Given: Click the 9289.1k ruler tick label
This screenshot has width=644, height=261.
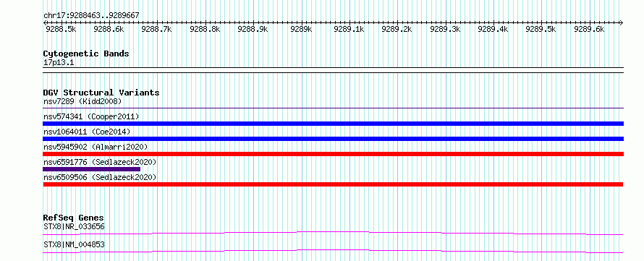Looking at the screenshot, I should point(349,29).
